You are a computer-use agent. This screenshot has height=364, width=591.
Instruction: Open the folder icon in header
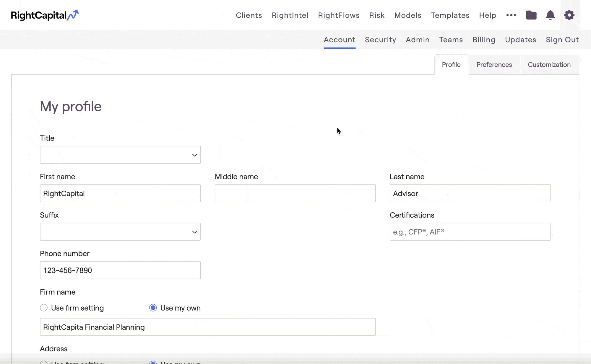(531, 15)
